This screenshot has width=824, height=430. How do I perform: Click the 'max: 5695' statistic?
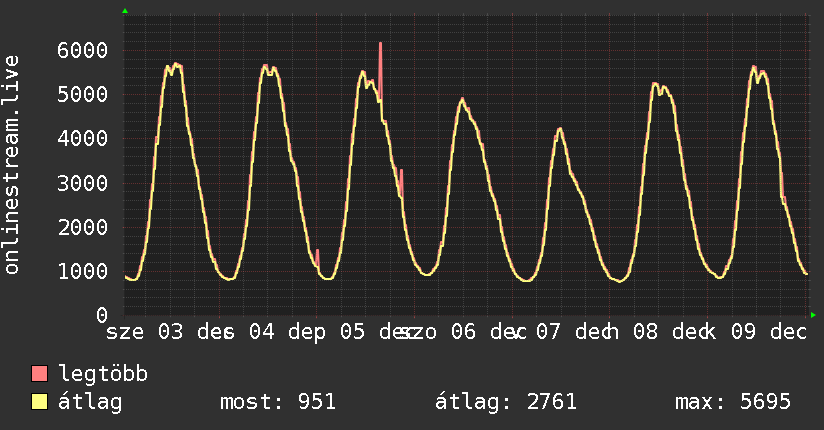coord(733,402)
